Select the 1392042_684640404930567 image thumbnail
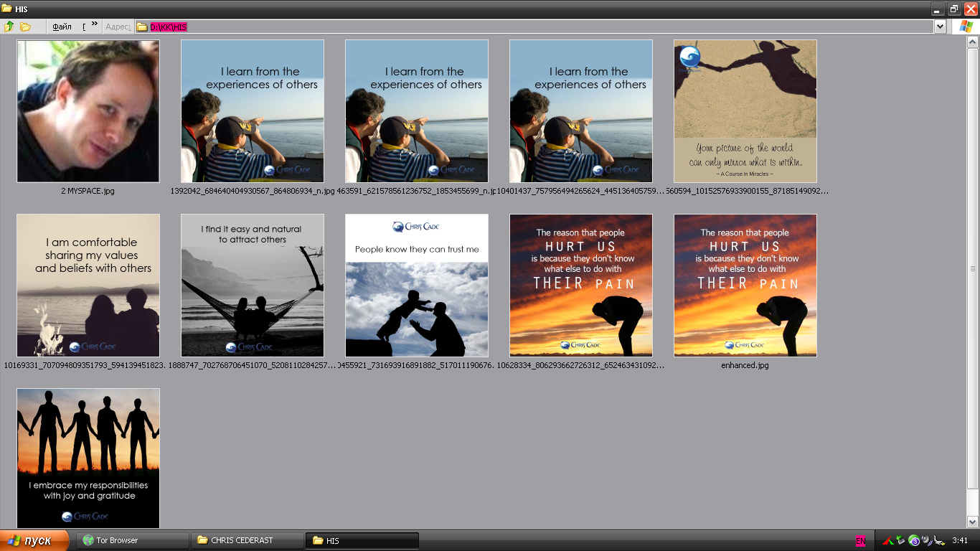Screen dimensions: 980x551 [253, 111]
